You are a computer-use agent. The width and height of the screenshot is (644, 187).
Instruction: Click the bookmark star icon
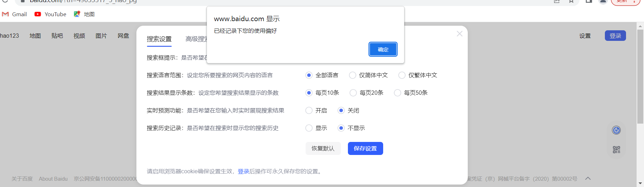click(x=571, y=2)
